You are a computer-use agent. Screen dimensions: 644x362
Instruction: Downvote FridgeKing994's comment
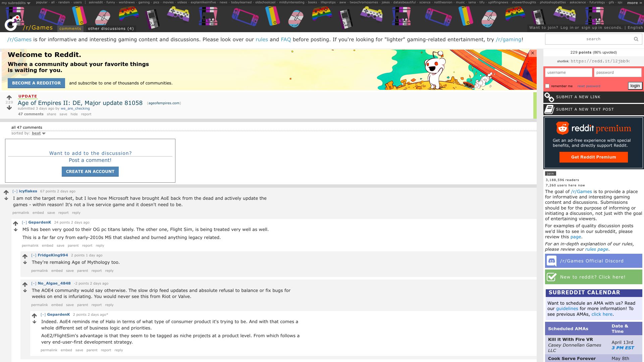coord(25,262)
